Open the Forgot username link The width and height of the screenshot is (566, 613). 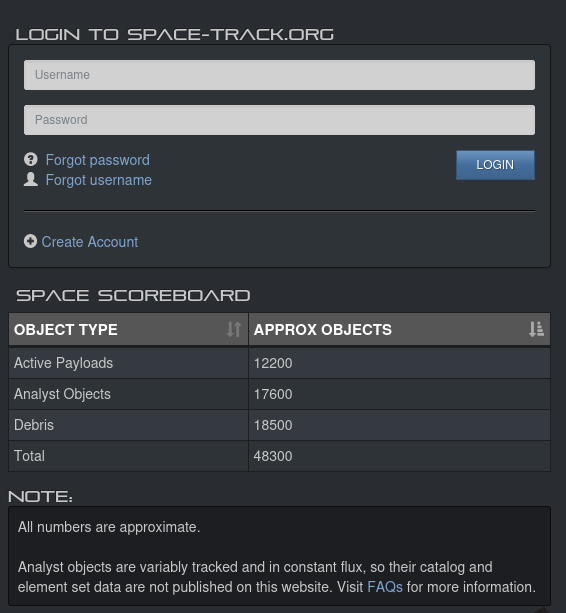(x=99, y=180)
